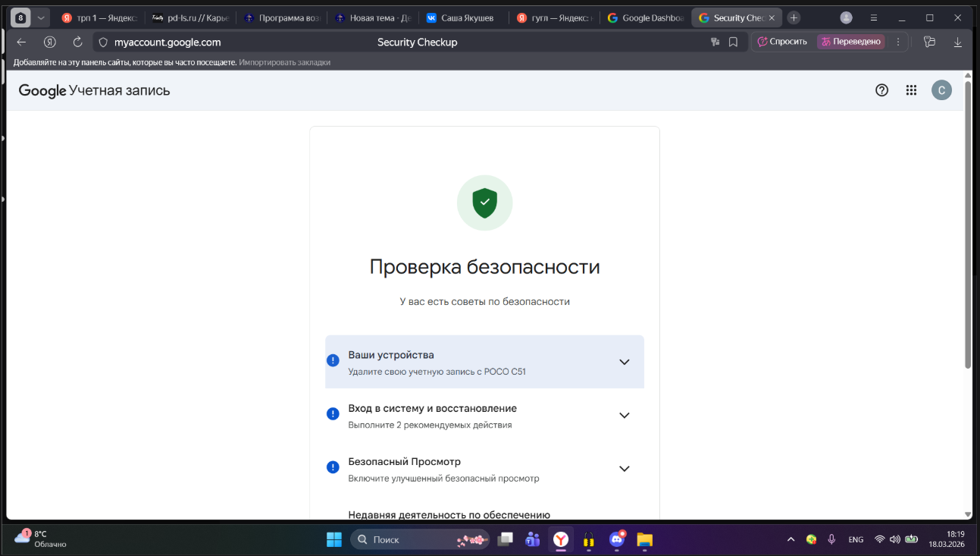
Task: Click the Yandex home icon in toolbar
Action: tap(50, 42)
